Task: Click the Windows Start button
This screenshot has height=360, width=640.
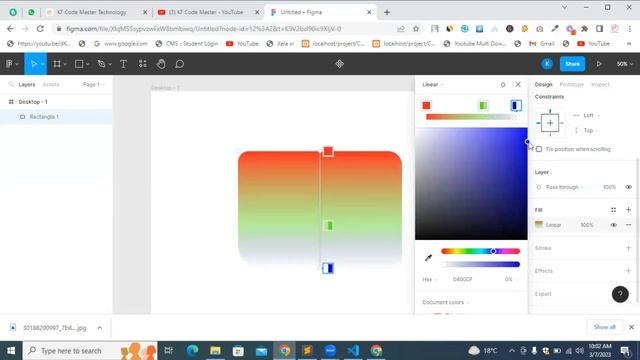Action: tap(11, 351)
